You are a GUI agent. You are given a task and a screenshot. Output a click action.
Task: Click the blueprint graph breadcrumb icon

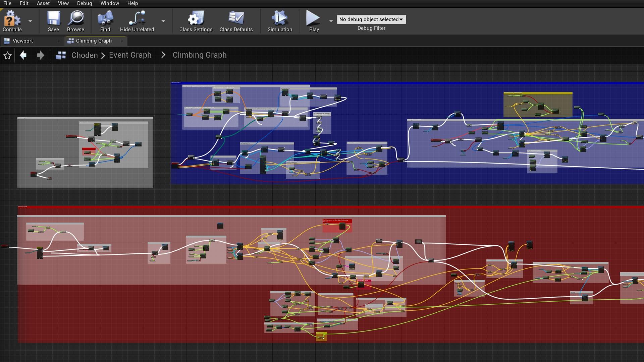[x=61, y=55]
